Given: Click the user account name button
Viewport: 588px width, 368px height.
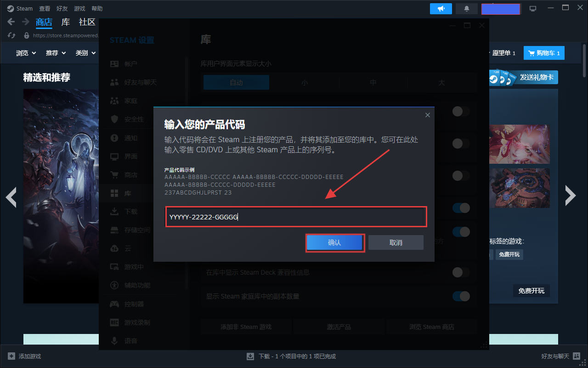Looking at the screenshot, I should (x=501, y=9).
